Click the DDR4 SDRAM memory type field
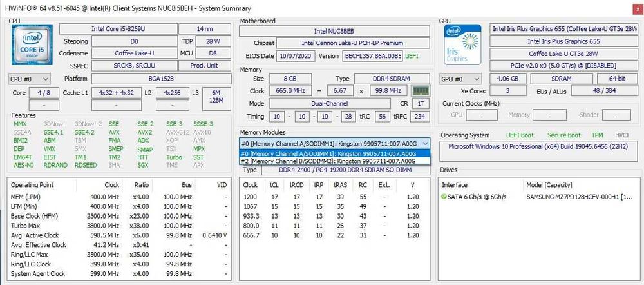This screenshot has height=285, width=644. 392,79
